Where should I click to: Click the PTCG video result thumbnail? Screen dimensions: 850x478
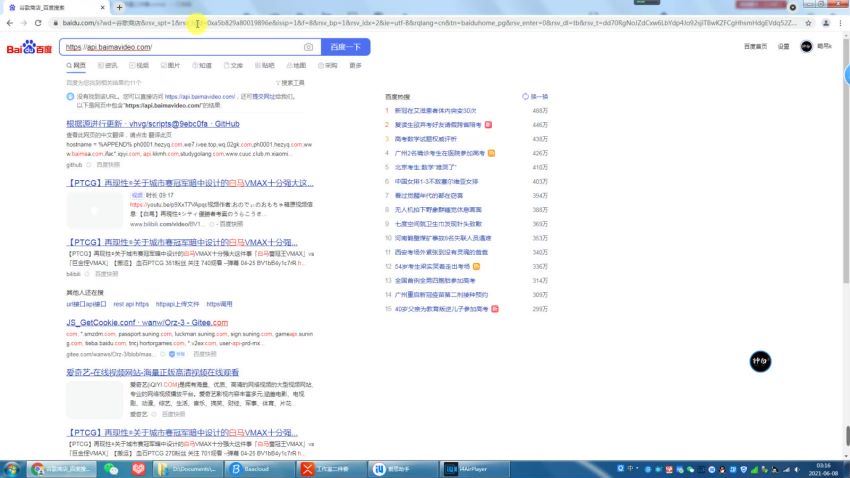(95, 210)
